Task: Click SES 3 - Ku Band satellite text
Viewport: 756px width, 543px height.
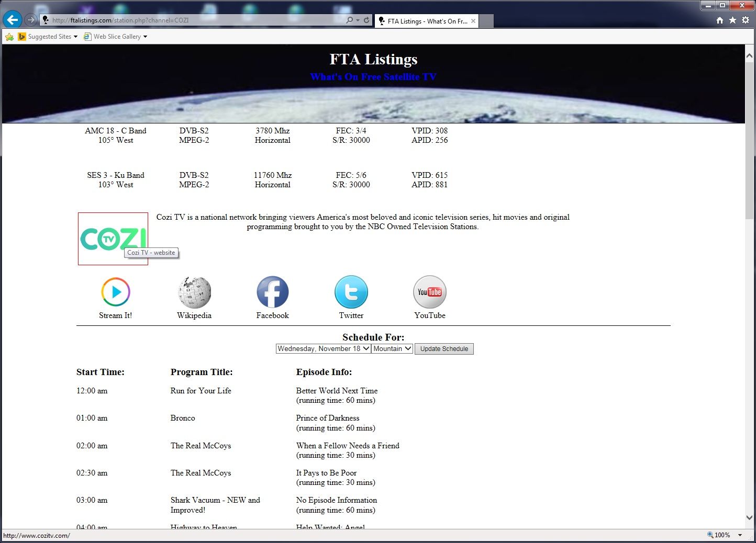Action: [x=116, y=175]
